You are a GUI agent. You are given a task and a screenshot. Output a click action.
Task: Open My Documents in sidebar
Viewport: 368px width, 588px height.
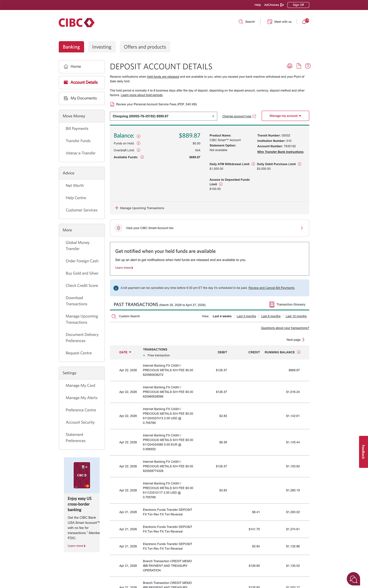click(x=82, y=98)
